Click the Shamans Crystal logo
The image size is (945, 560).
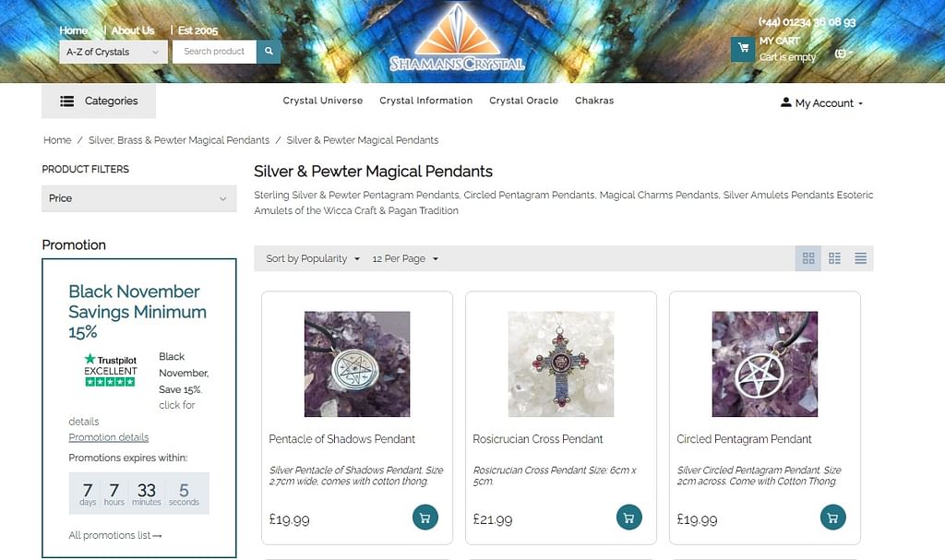pos(457,38)
